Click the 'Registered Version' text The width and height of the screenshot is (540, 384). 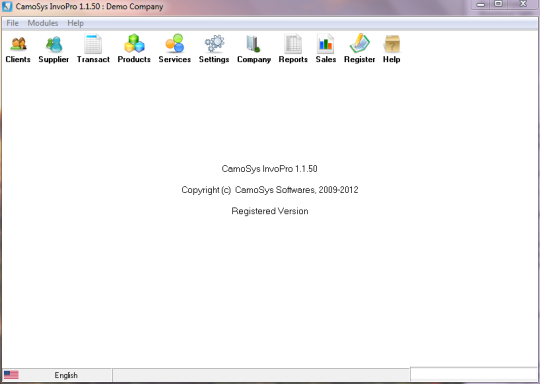pos(270,211)
